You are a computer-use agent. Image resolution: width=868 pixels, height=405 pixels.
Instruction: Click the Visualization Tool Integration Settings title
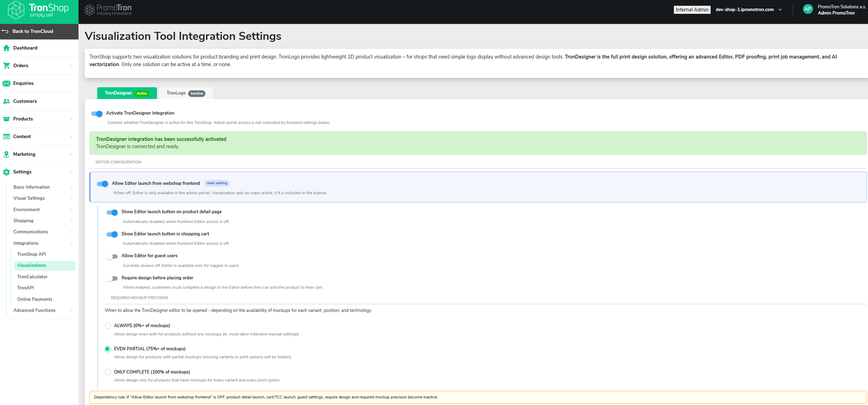point(183,36)
